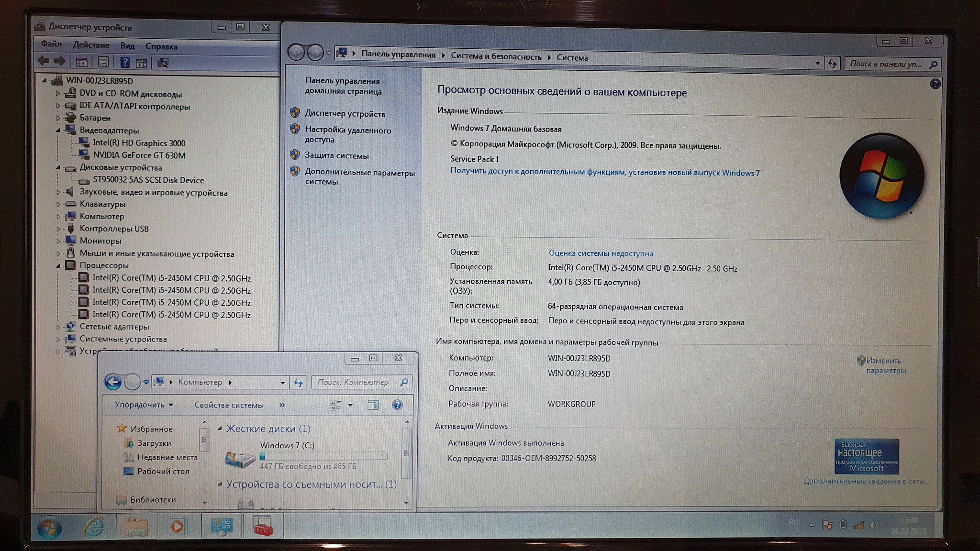Click the Windows Start orb
This screenshot has width=980, height=551.
pos(49,527)
